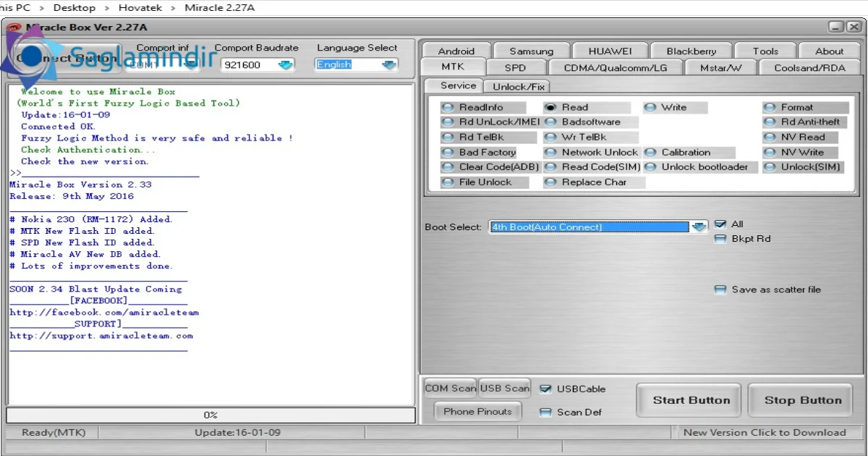
Task: Click the Hovatek breadcrumb folder
Action: [x=141, y=7]
